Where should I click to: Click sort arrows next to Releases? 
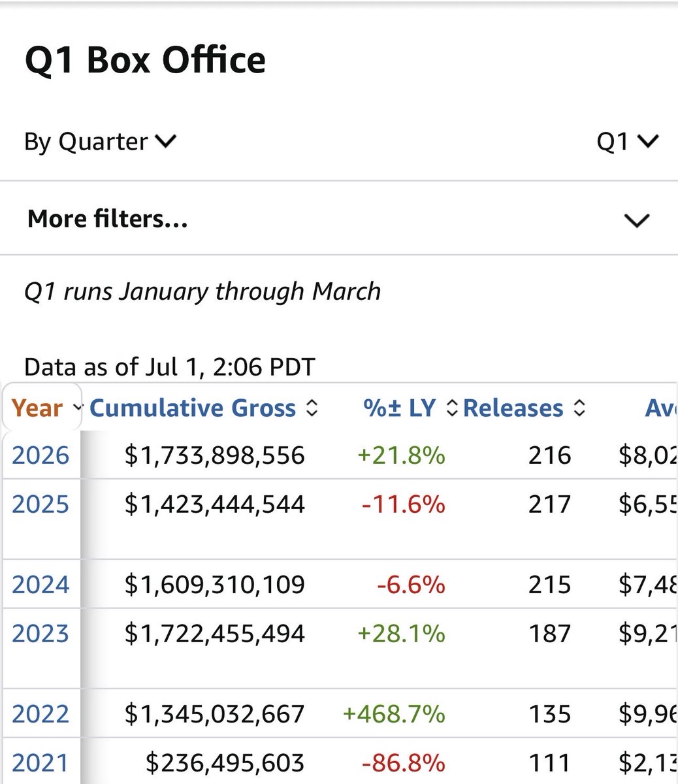click(x=579, y=409)
